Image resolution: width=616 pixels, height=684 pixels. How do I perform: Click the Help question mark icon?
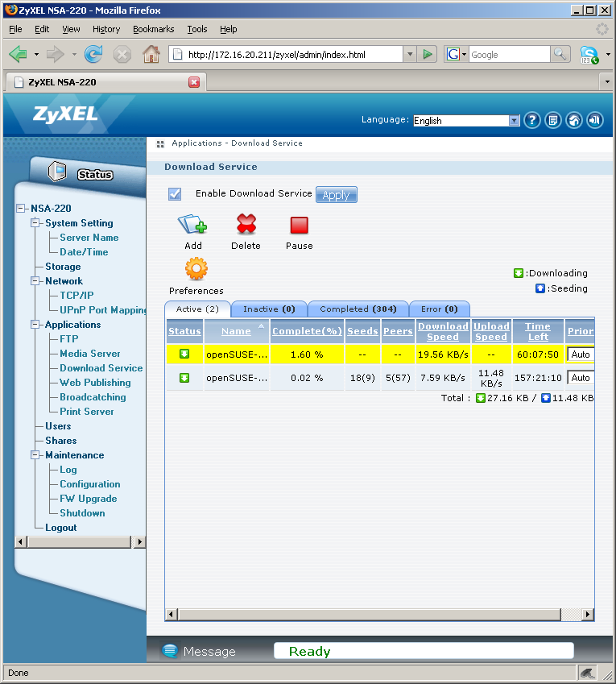532,120
